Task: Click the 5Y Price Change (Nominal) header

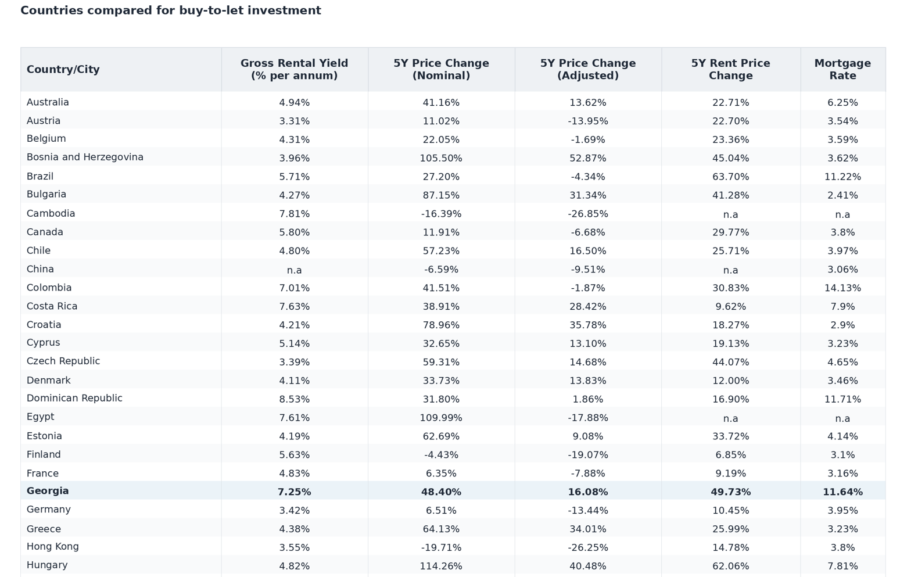Action: (x=441, y=69)
